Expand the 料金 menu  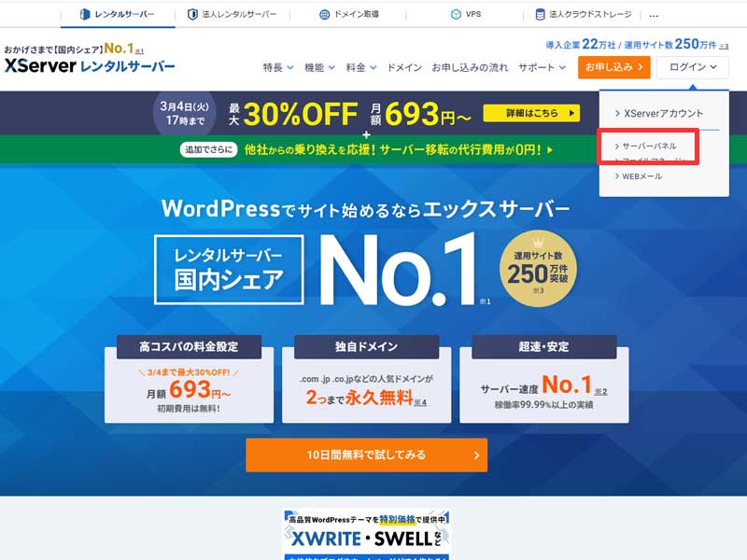click(361, 67)
